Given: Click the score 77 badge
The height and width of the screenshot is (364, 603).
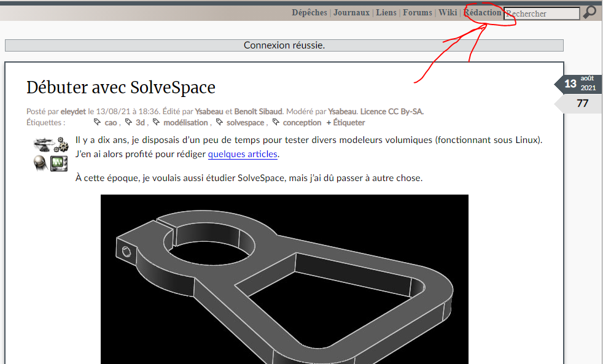Looking at the screenshot, I should (x=578, y=103).
